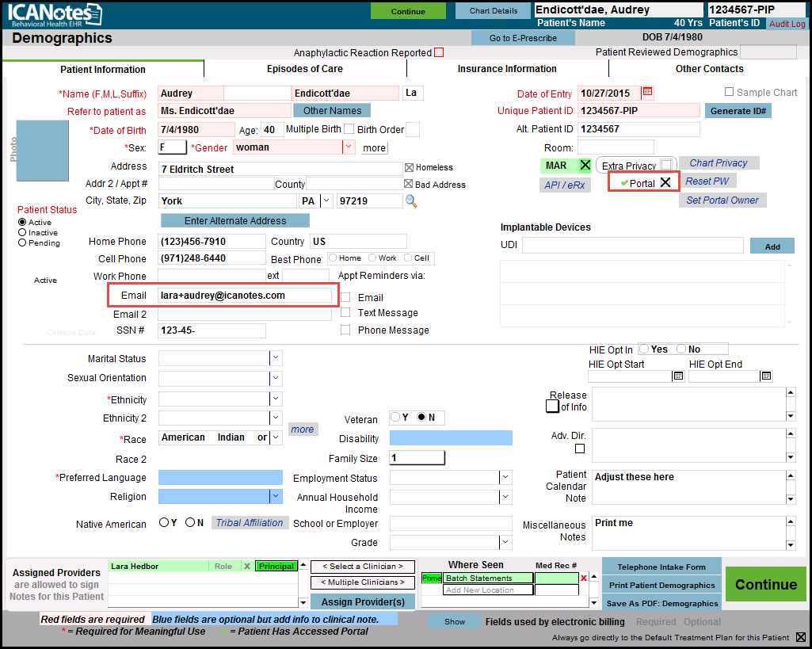The image size is (812, 649).
Task: Enable the Anaphylactic Reaction Reported checkbox
Action: [439, 53]
